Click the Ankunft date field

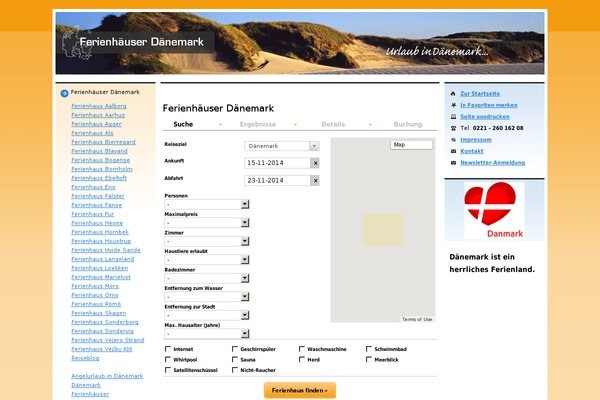(277, 163)
